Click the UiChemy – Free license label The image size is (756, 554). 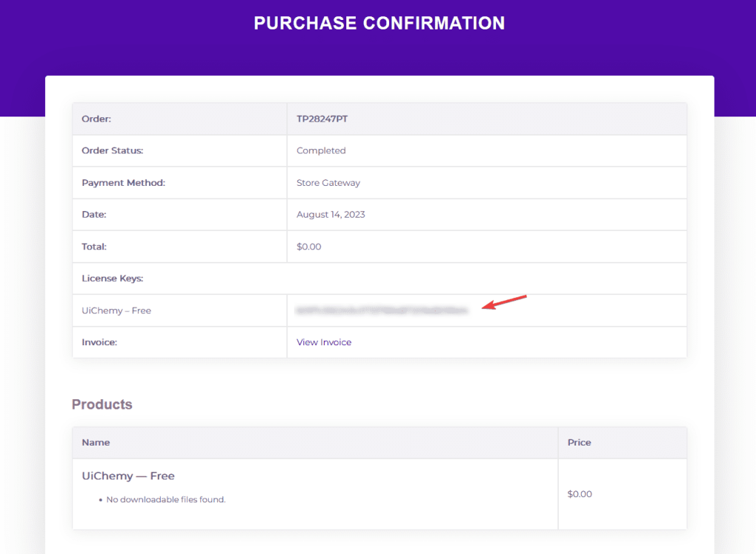click(116, 311)
